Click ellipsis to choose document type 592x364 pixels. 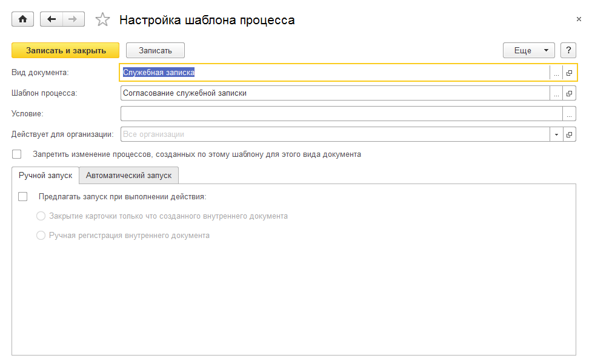coord(556,73)
